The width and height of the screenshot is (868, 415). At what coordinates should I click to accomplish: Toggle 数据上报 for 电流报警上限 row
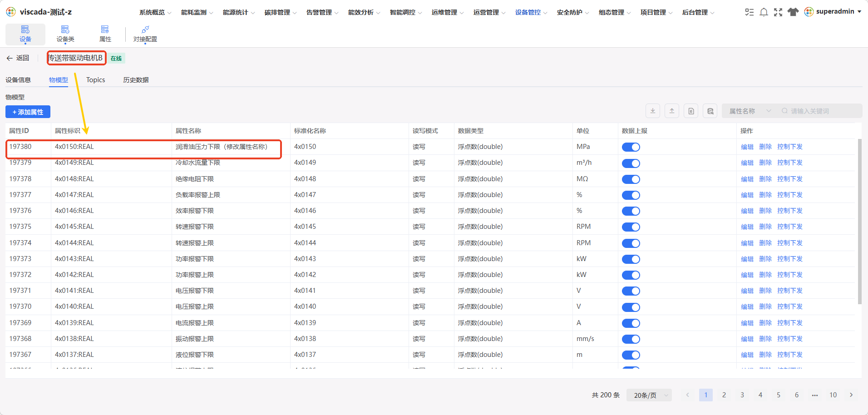click(631, 323)
